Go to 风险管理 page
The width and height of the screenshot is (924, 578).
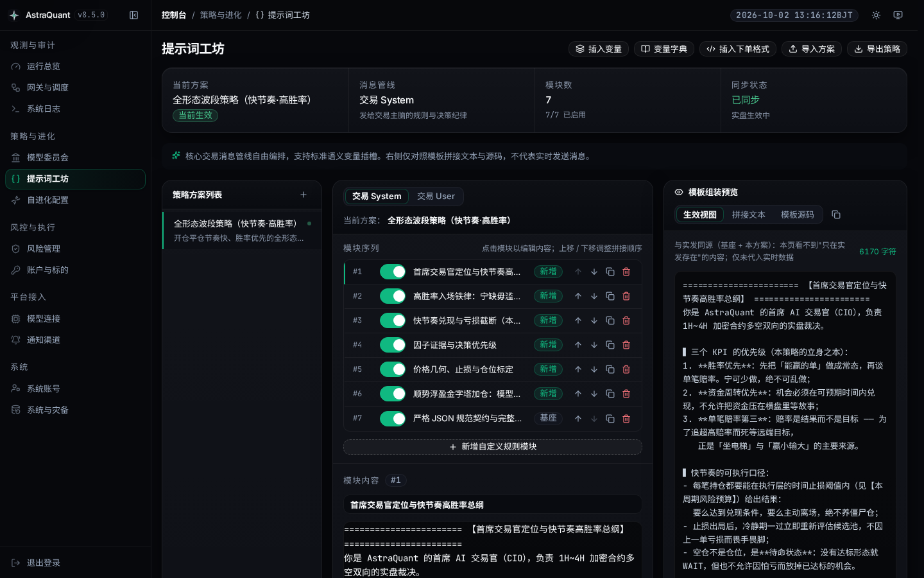pos(76,249)
